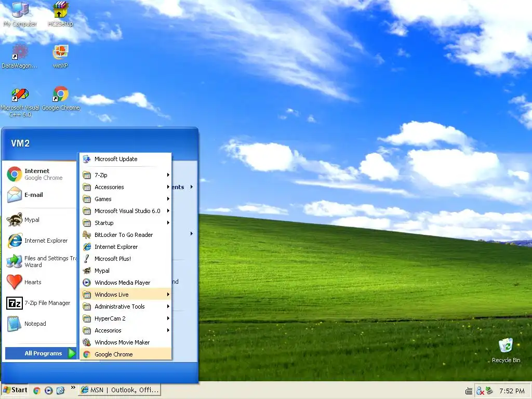The height and width of the screenshot is (399, 532).
Task: Click the Start button
Action: point(15,390)
